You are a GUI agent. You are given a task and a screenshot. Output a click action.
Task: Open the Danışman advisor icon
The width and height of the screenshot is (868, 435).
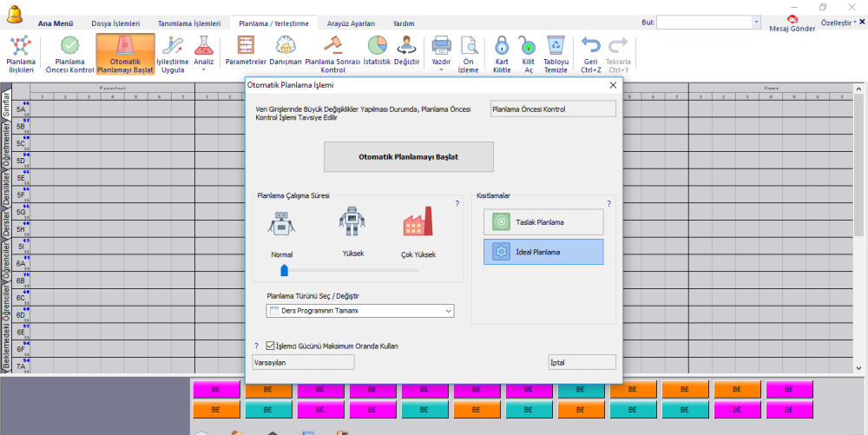click(286, 51)
